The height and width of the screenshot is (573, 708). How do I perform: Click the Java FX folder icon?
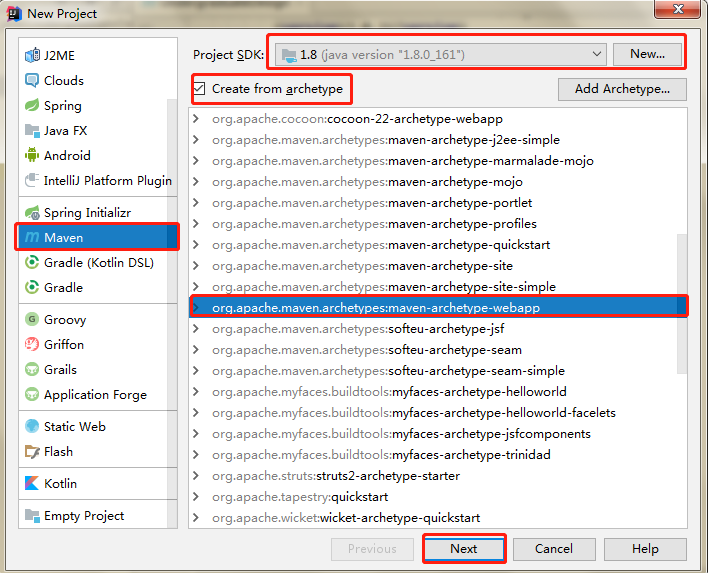coord(32,130)
